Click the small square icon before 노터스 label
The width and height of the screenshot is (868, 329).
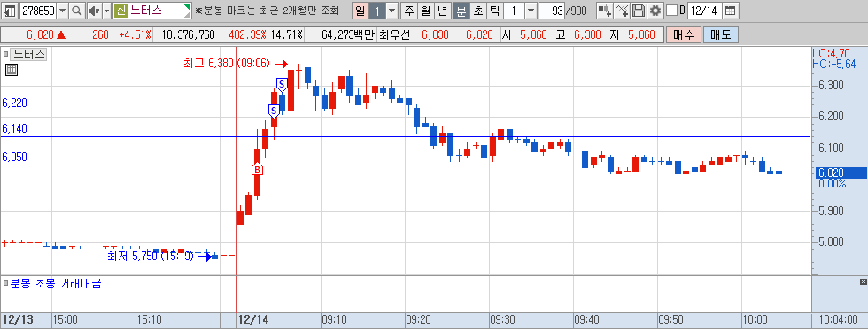coord(5,54)
